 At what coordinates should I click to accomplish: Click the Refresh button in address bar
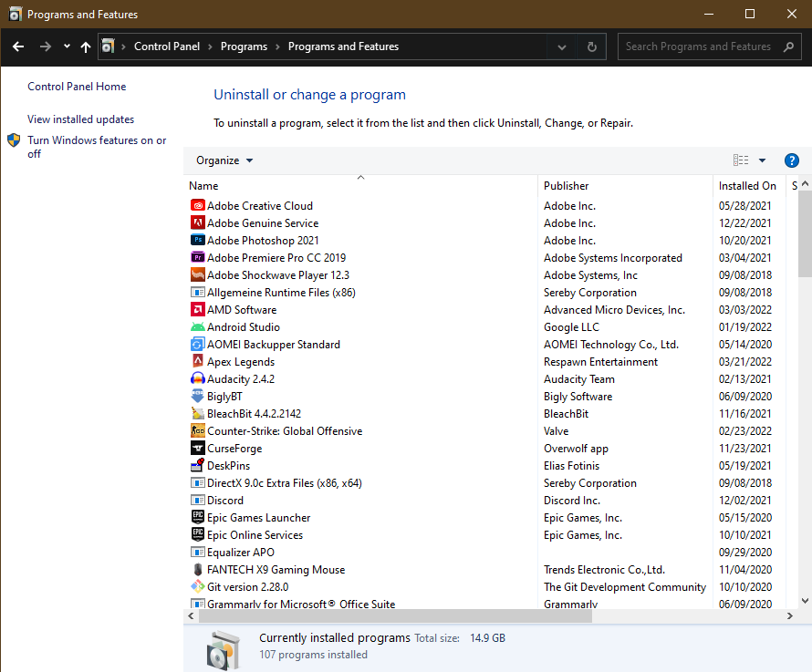click(x=592, y=47)
